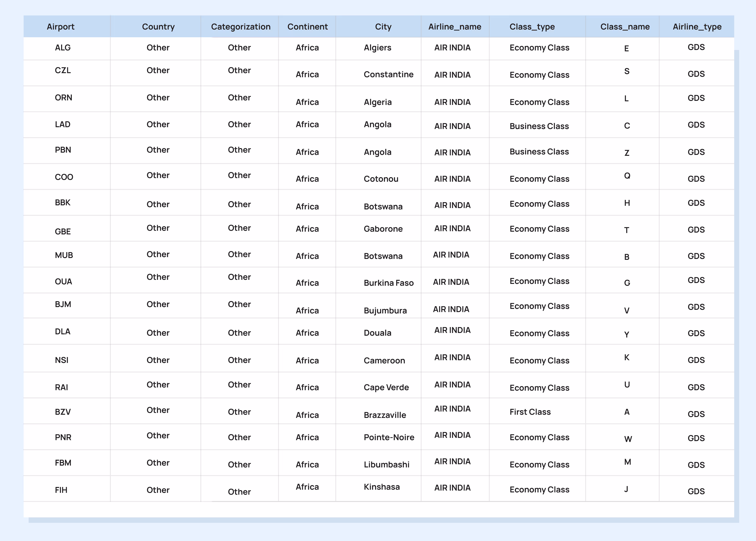Select the BZV airport cell

click(63, 412)
